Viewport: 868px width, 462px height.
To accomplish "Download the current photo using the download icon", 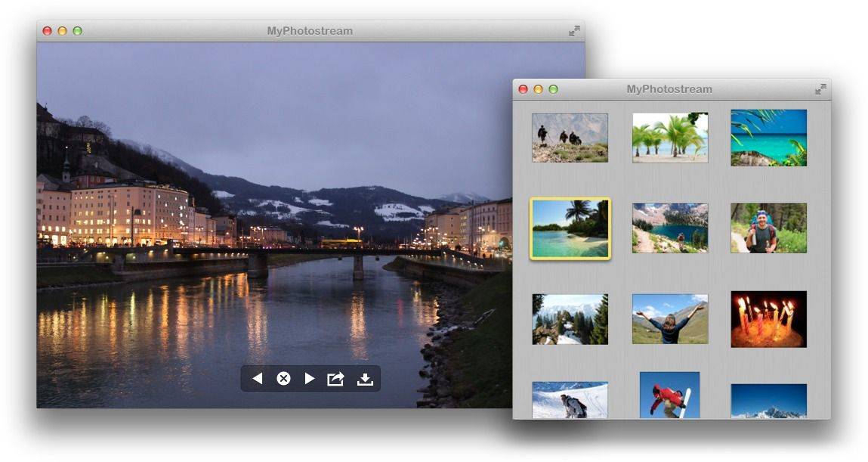I will pos(365,379).
